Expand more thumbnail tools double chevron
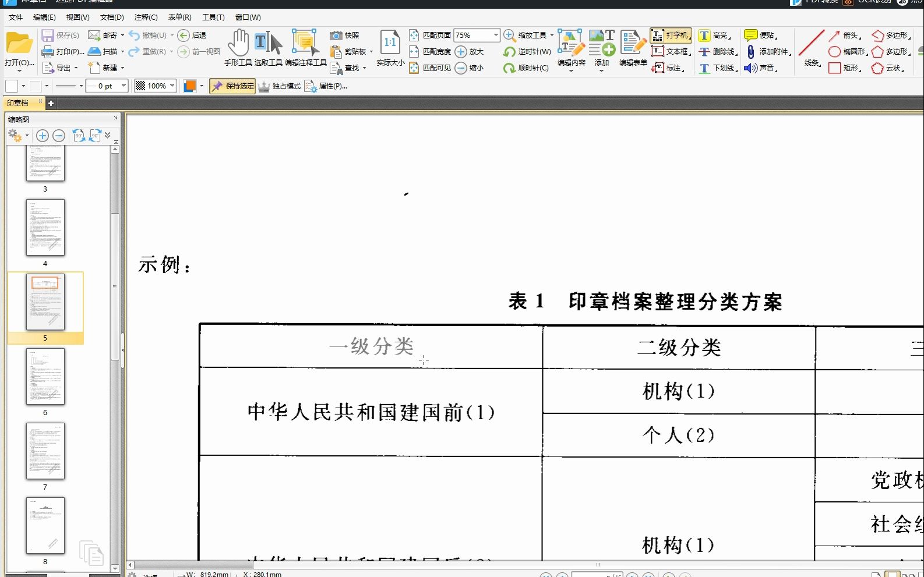The image size is (924, 577). click(107, 136)
